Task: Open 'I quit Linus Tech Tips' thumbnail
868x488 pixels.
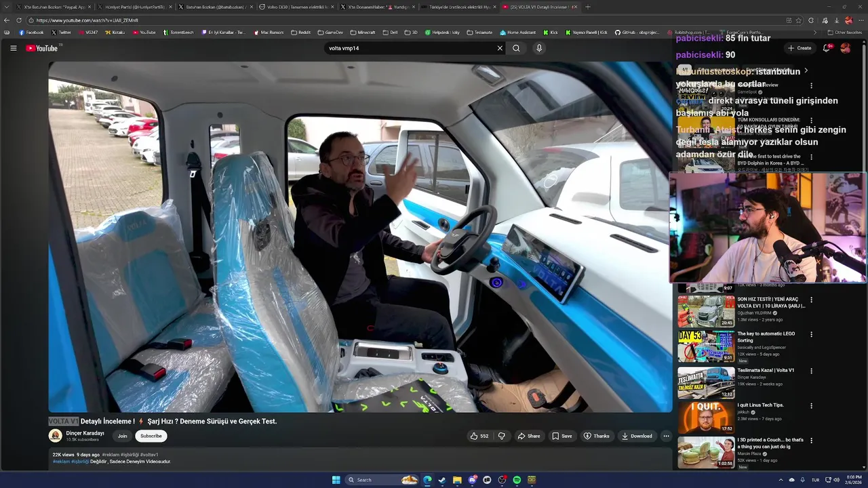Action: (706, 418)
